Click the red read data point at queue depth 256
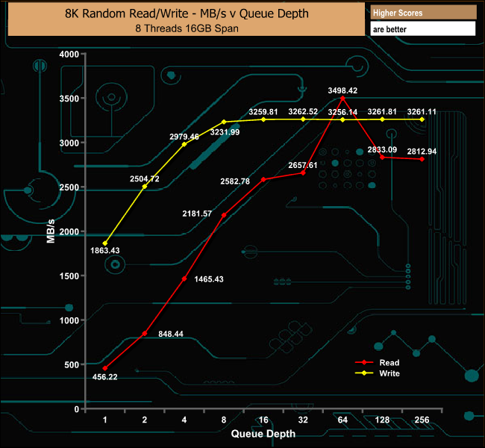Image resolution: width=485 pixels, height=448 pixels. 422,159
